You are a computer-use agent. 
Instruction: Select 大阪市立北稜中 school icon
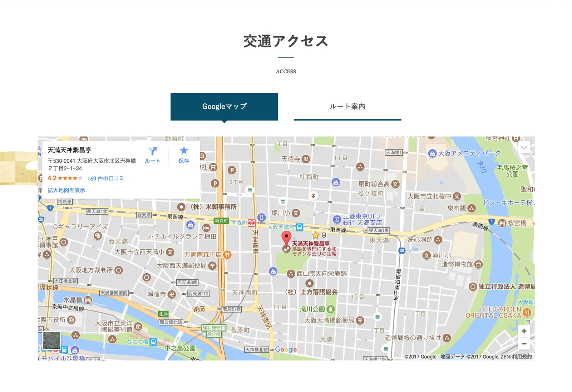[457, 196]
